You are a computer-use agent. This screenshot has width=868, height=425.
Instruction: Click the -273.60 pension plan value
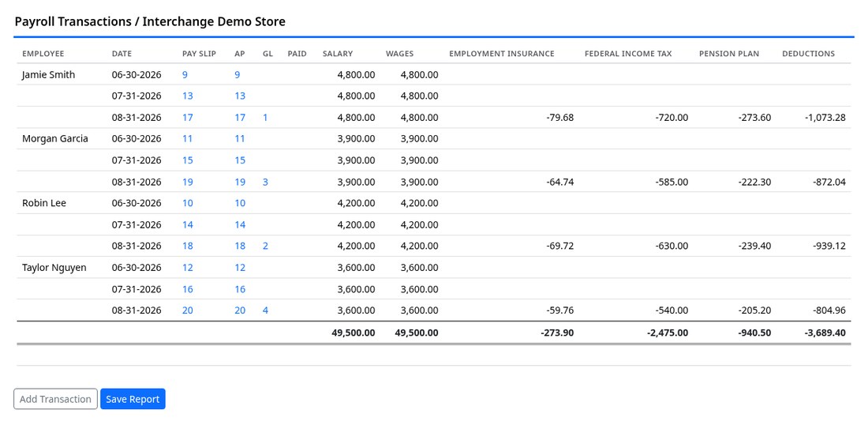754,118
